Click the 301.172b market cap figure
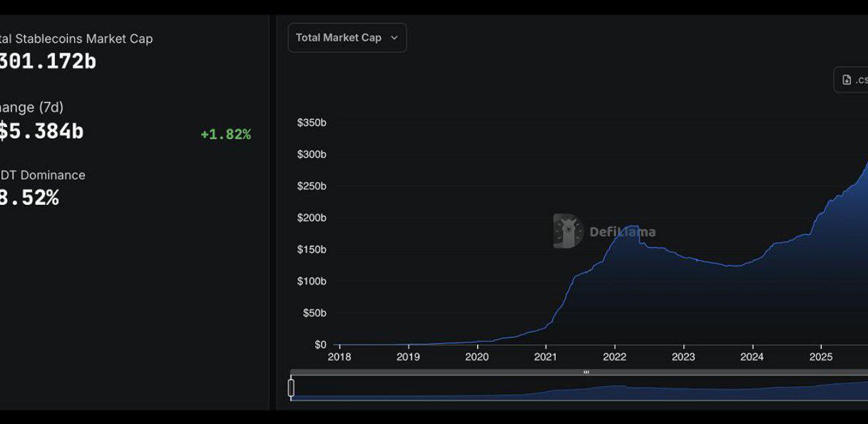868x424 pixels. (48, 61)
